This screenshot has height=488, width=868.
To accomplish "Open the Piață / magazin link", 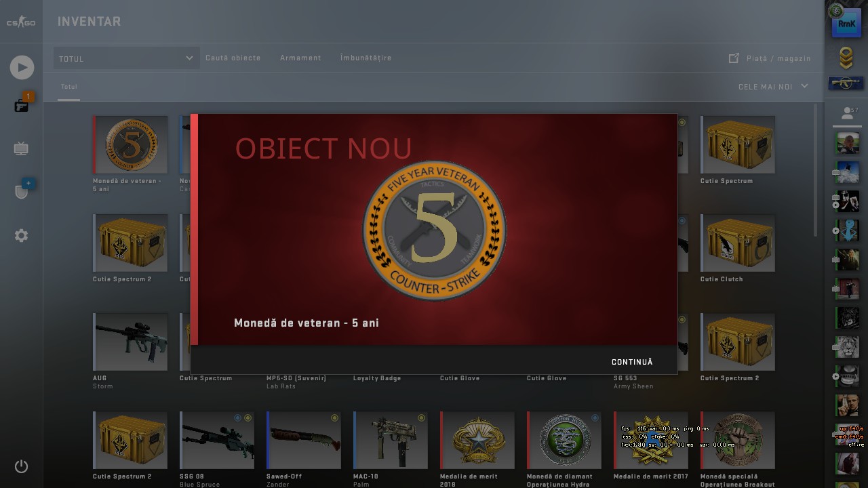I will click(778, 59).
